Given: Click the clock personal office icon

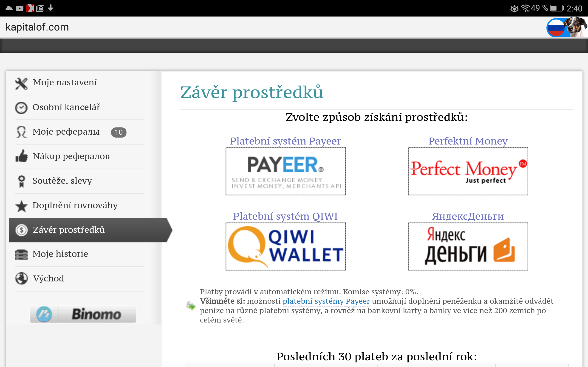Looking at the screenshot, I should [x=21, y=107].
